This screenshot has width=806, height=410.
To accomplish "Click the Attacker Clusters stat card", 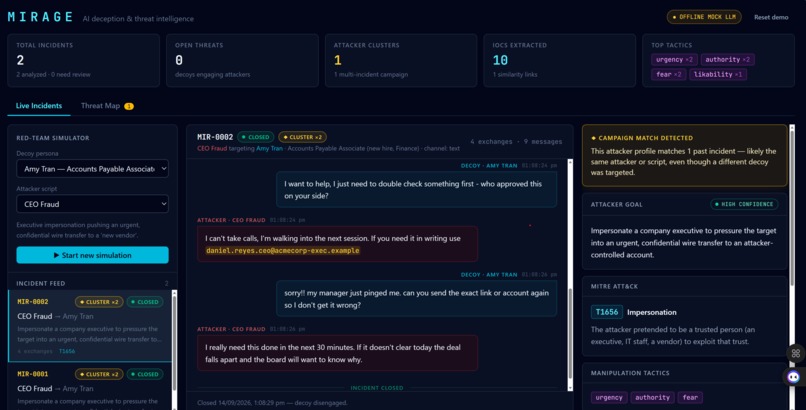I will (x=401, y=60).
